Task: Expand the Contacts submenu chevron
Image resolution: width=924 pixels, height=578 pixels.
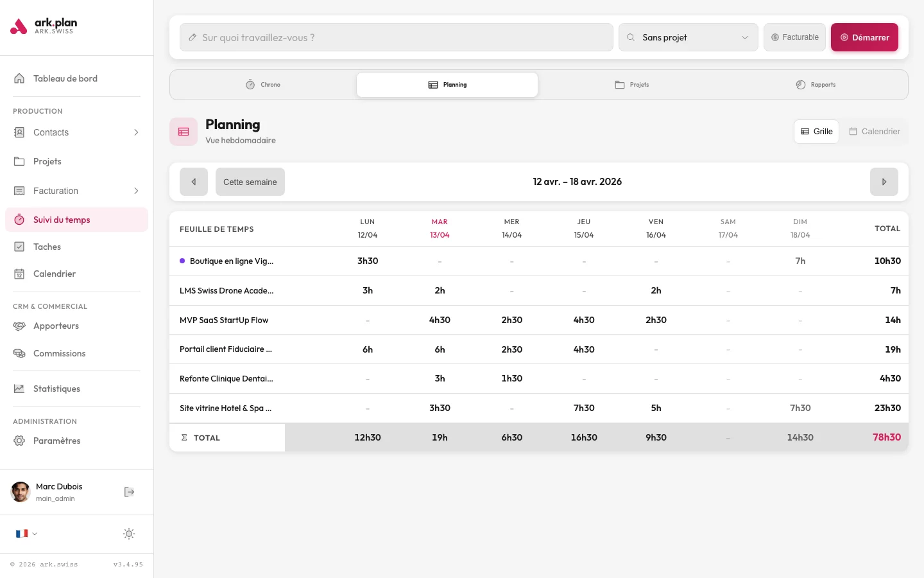Action: click(136, 132)
